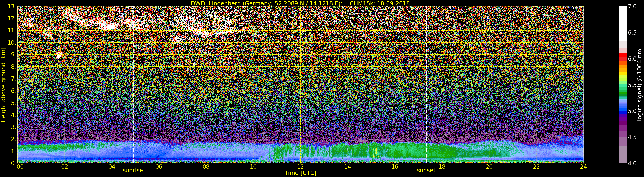Viewport: 644px width, 177px height.
Task: Click the small bright cloud near 9 km at 01:40
Action: pos(59,55)
